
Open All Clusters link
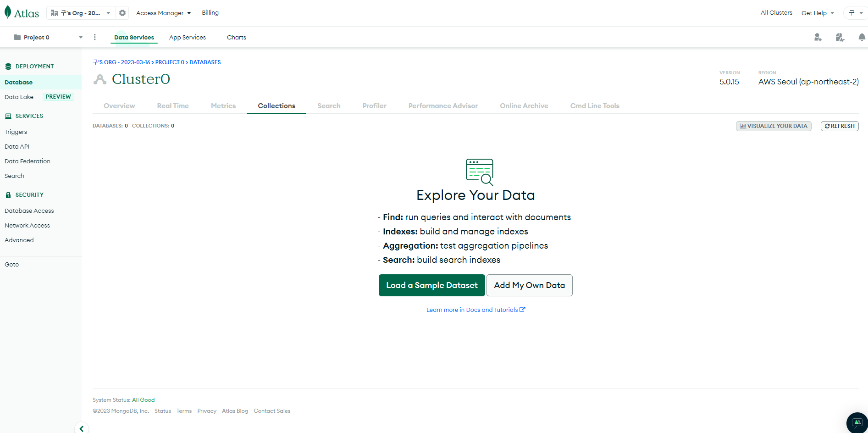(776, 13)
